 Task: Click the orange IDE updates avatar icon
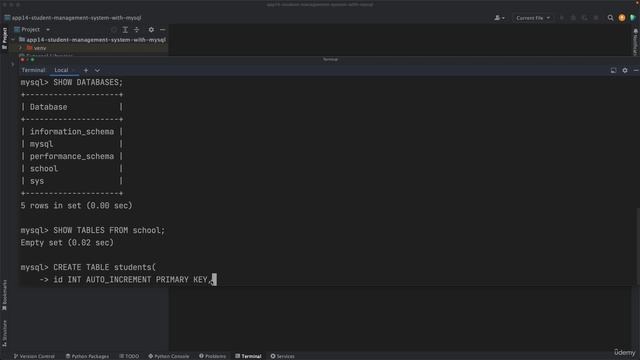tap(622, 18)
